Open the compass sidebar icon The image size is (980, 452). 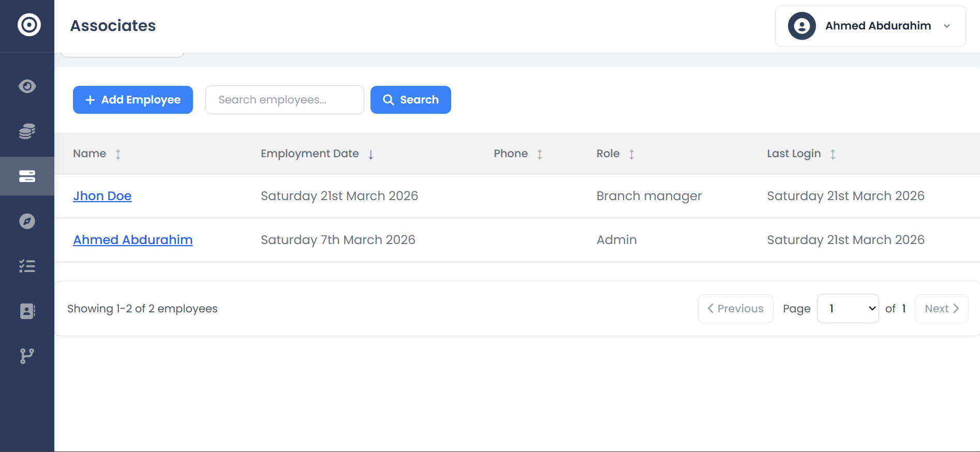pos(27,221)
